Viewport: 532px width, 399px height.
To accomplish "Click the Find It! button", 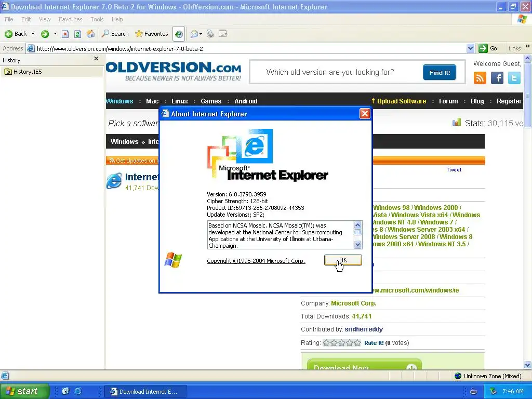I will pos(440,73).
